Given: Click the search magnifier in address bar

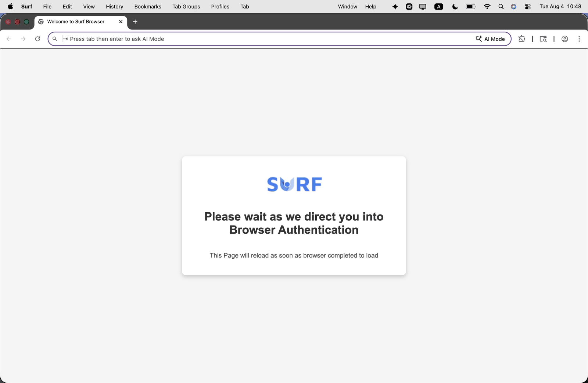Looking at the screenshot, I should (55, 39).
